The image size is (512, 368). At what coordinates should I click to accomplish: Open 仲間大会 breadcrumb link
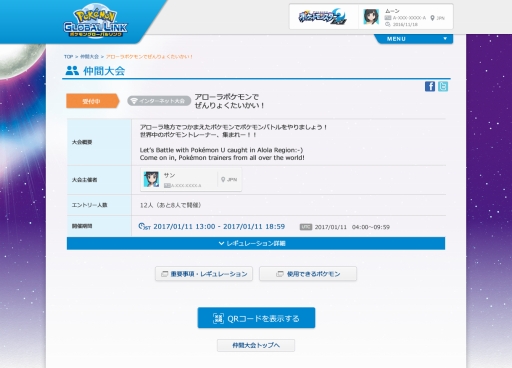(x=89, y=57)
